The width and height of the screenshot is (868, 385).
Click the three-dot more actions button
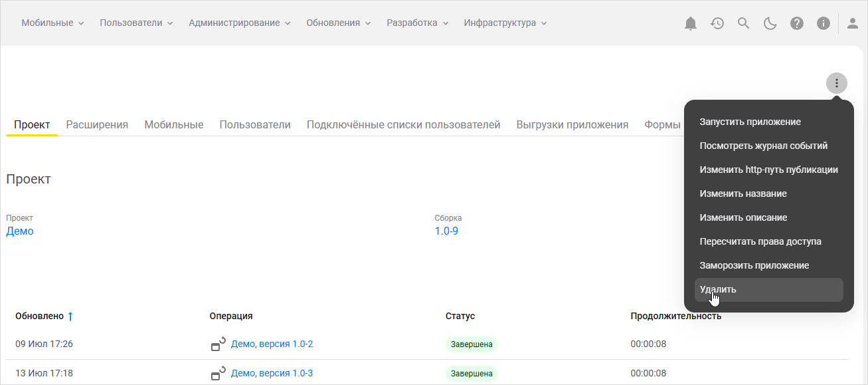point(837,83)
